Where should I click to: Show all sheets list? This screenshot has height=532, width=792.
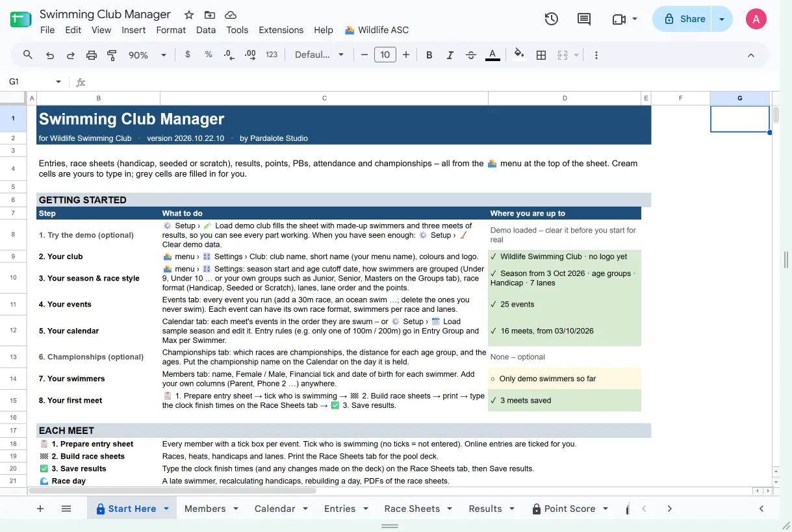point(66,509)
